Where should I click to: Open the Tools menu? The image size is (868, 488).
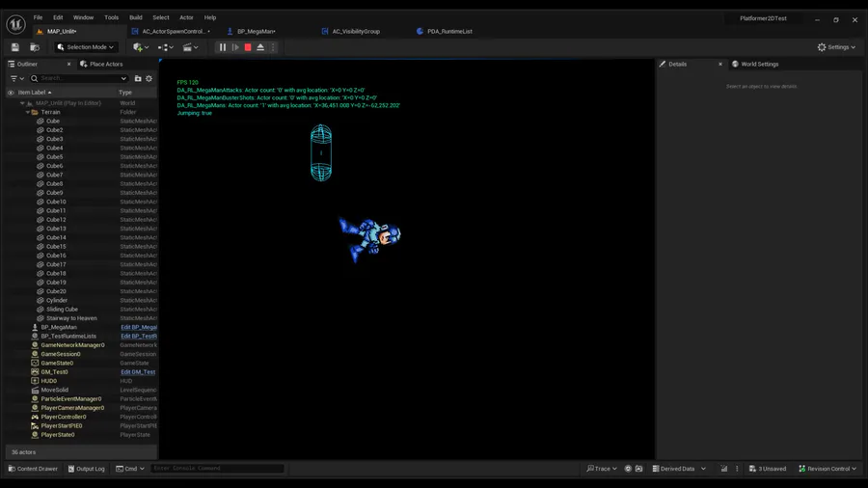coord(111,17)
